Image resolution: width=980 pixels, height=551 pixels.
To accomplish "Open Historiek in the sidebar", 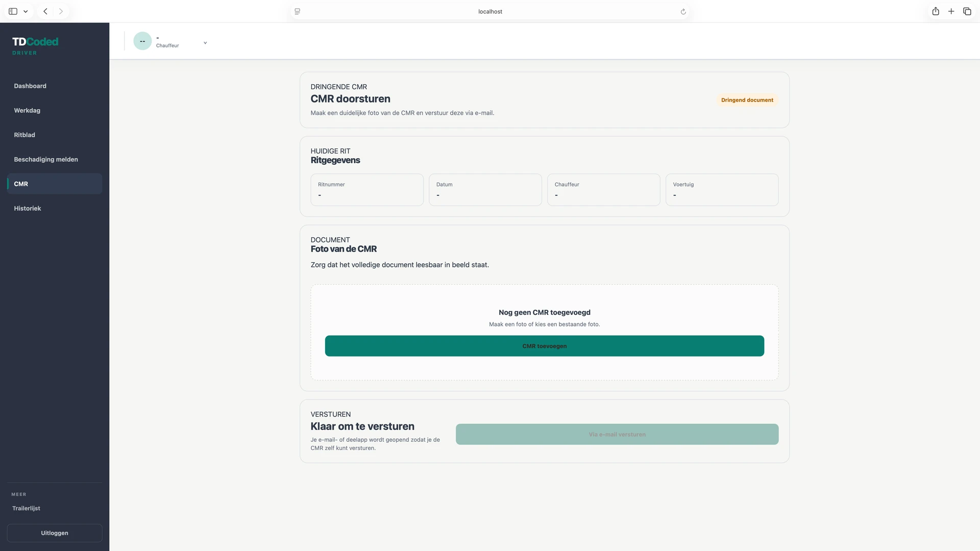I will 55,208.
